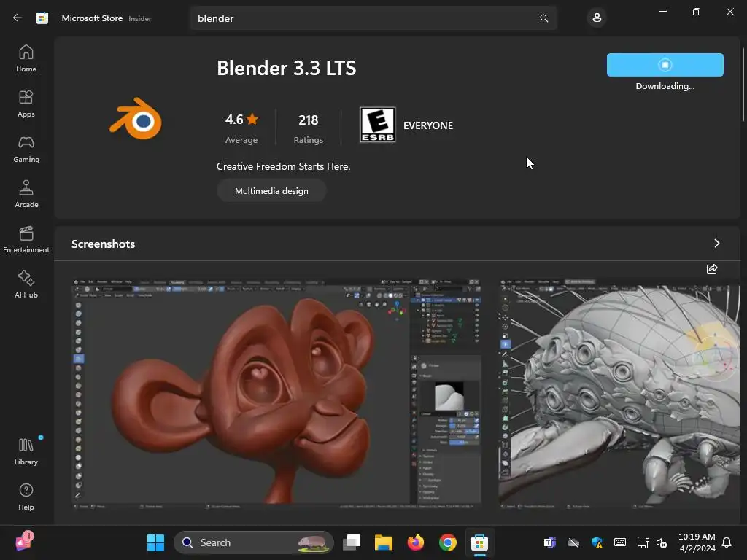Image resolution: width=747 pixels, height=560 pixels.
Task: Open the Home section
Action: [26, 58]
